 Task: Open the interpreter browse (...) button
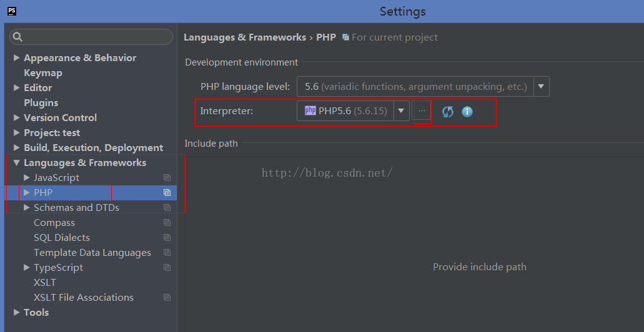(x=422, y=111)
